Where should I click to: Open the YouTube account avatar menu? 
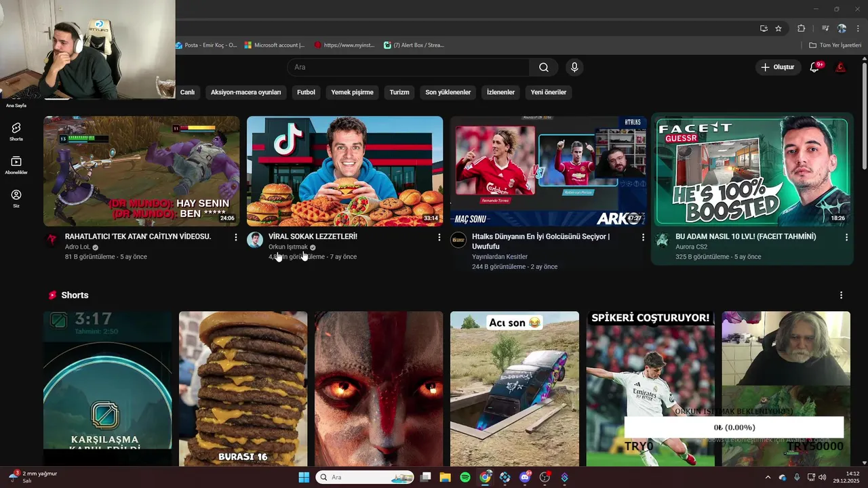coord(841,67)
